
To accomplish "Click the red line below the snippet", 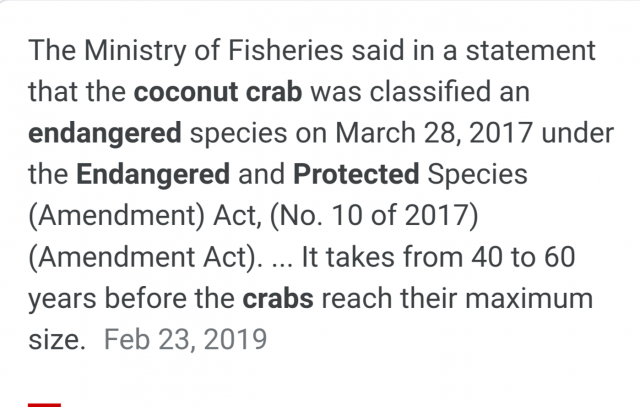I will 44,404.
